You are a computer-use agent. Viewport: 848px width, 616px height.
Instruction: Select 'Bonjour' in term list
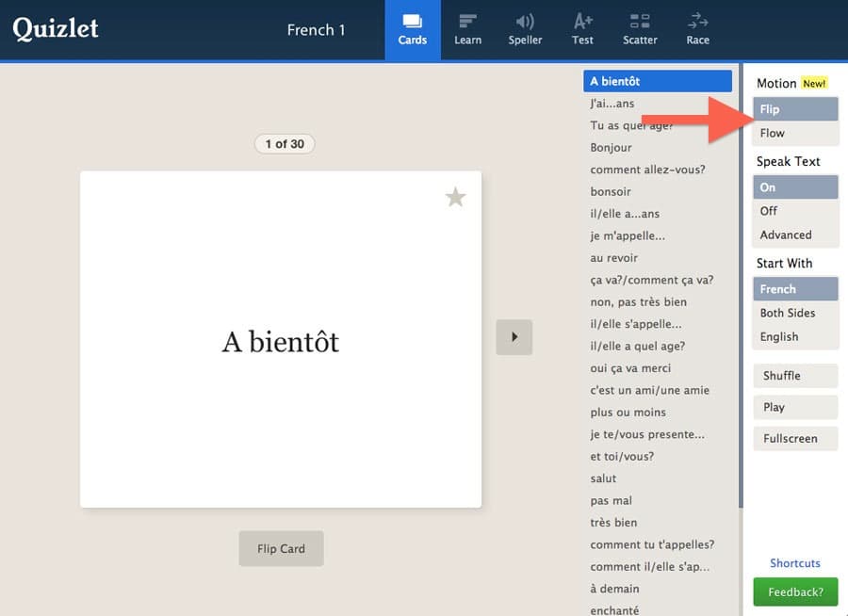coord(658,148)
